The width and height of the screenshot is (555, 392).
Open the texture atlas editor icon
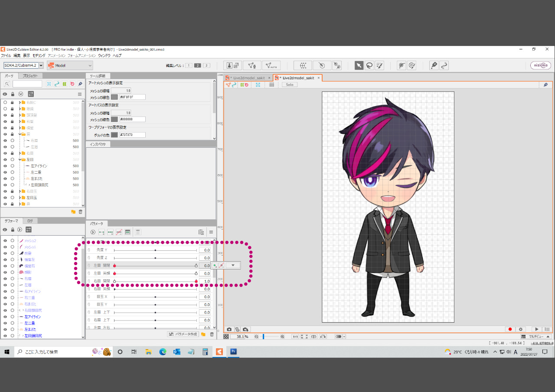[233, 65]
